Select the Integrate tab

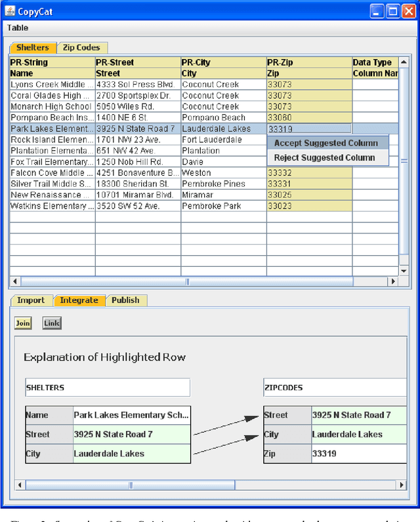[79, 300]
